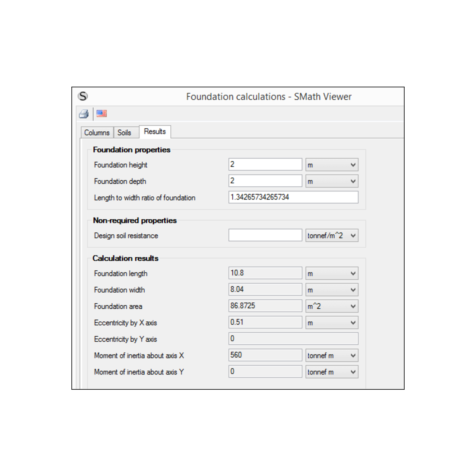This screenshot has width=476, height=476.
Task: Open Foundation height unit dropdown
Action: pos(332,165)
